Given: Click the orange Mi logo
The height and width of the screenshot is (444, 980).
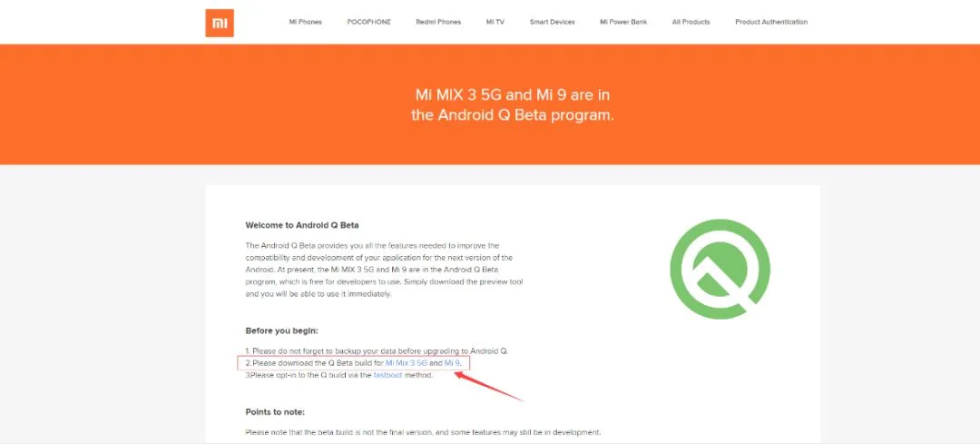Looking at the screenshot, I should click(x=220, y=23).
